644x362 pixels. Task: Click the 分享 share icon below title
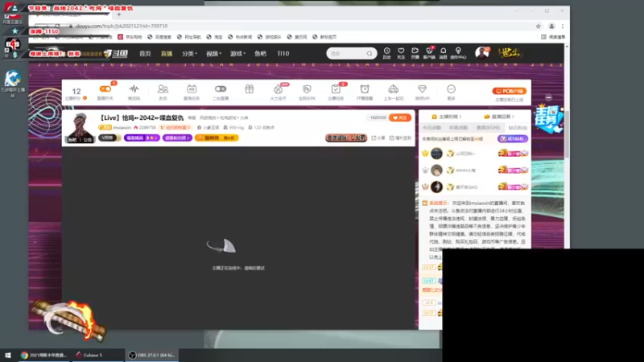[378, 138]
